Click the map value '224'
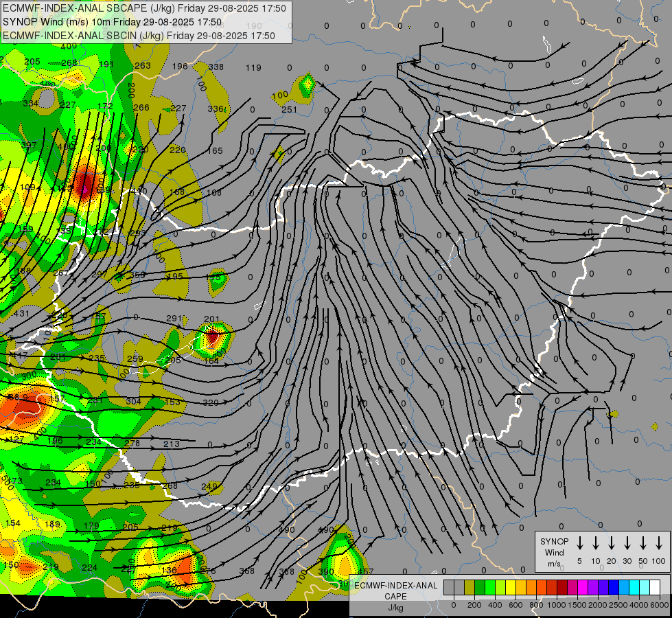672x618 pixels. (x=89, y=567)
